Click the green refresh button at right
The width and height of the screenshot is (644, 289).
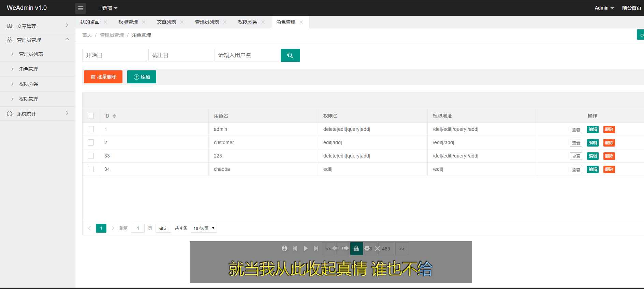[x=641, y=35]
